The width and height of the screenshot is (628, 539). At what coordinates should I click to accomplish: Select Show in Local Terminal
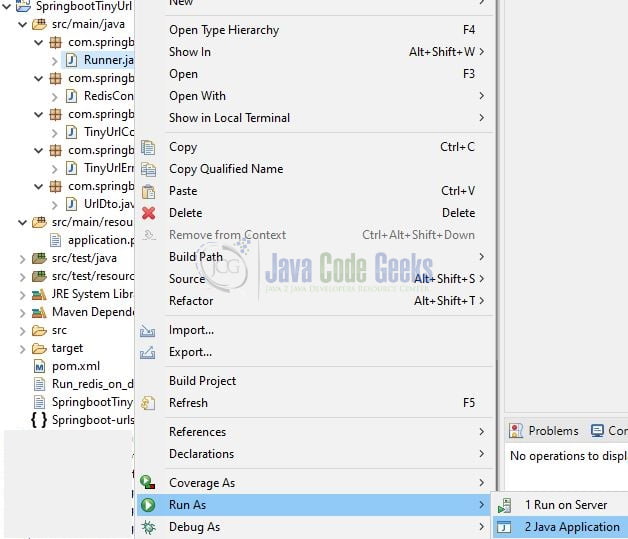pyautogui.click(x=315, y=118)
